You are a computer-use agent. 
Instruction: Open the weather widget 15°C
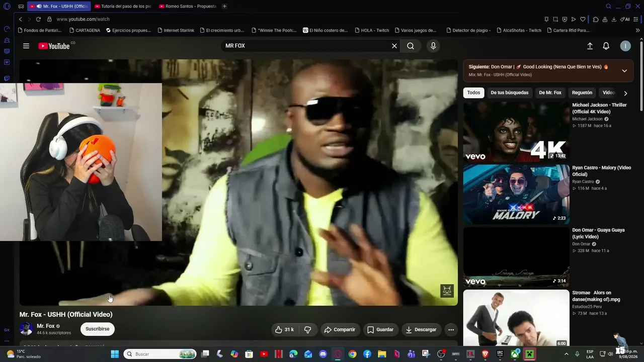pos(23,354)
